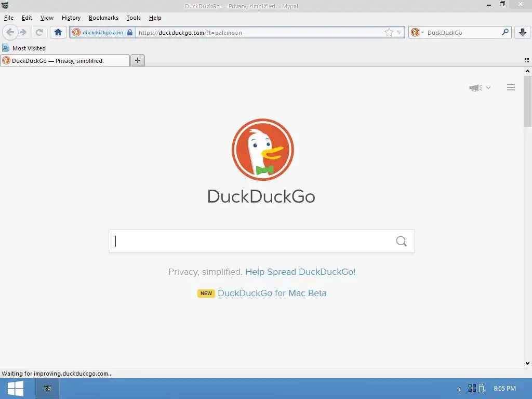This screenshot has width=532, height=399.
Task: Open the Bookmarks menu
Action: 103,18
